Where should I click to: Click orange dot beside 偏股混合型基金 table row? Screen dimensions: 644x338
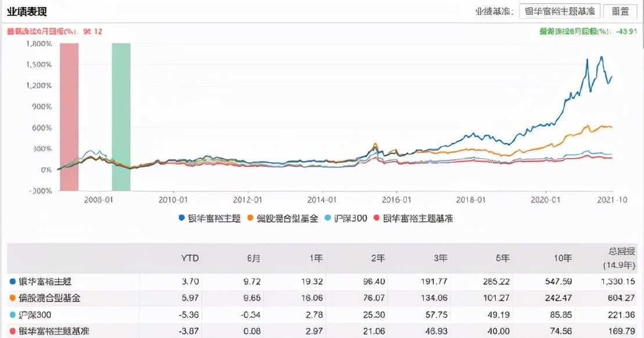(12, 298)
